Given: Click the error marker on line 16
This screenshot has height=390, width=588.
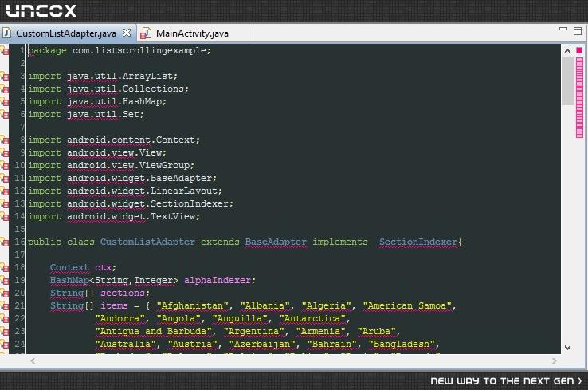Looking at the screenshot, I should 4,242.
